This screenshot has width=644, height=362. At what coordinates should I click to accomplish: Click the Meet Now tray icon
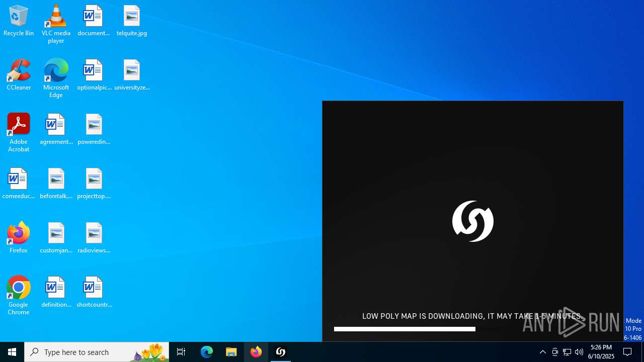pyautogui.click(x=555, y=352)
